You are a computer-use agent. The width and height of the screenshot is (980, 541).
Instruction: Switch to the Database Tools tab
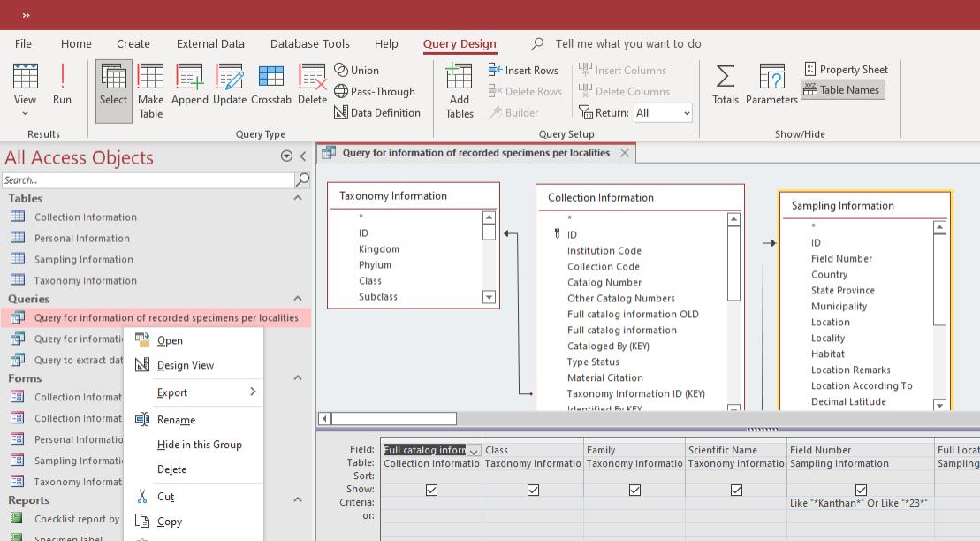(x=310, y=44)
